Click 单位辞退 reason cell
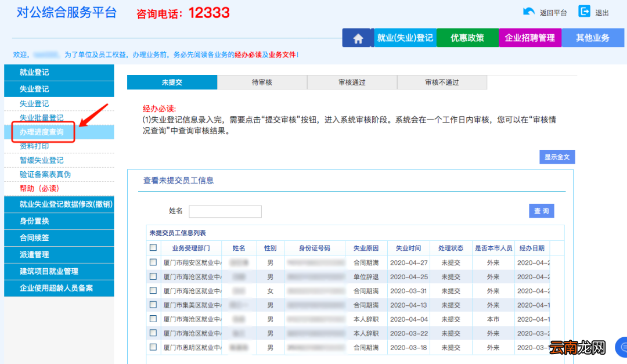The height and width of the screenshot is (364, 627). coord(366,277)
